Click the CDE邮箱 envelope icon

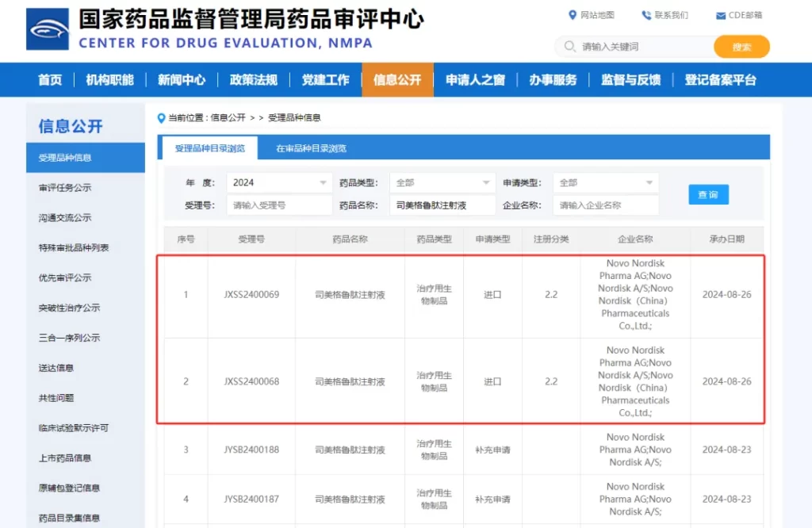point(720,16)
